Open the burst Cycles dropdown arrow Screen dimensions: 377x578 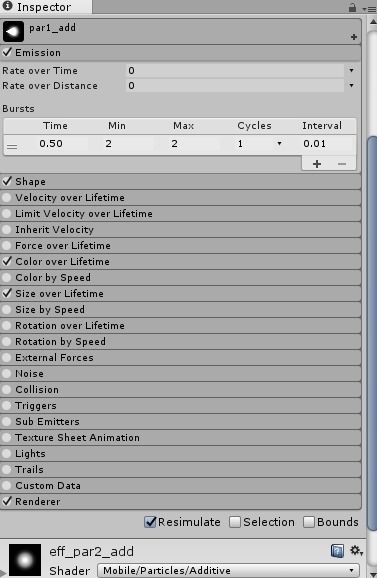(x=279, y=143)
